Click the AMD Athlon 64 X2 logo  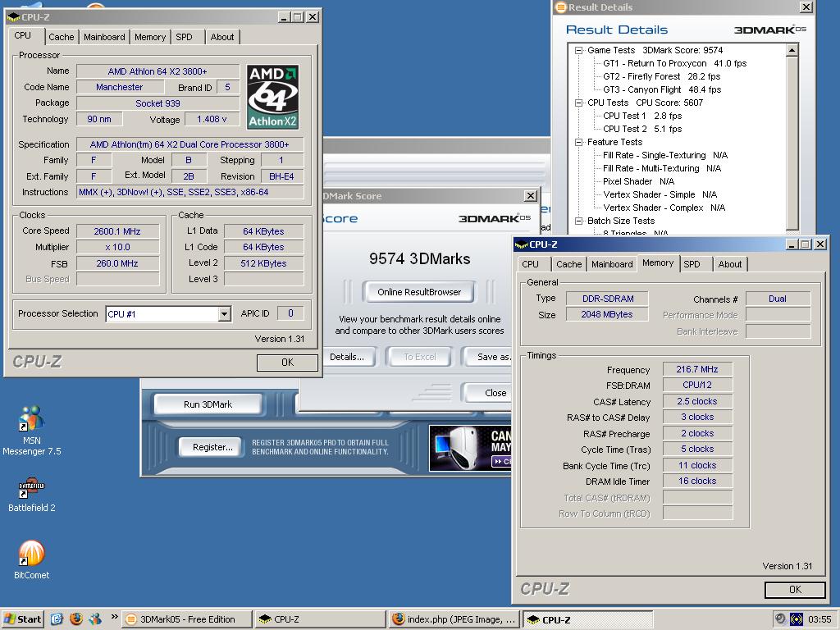tap(272, 97)
